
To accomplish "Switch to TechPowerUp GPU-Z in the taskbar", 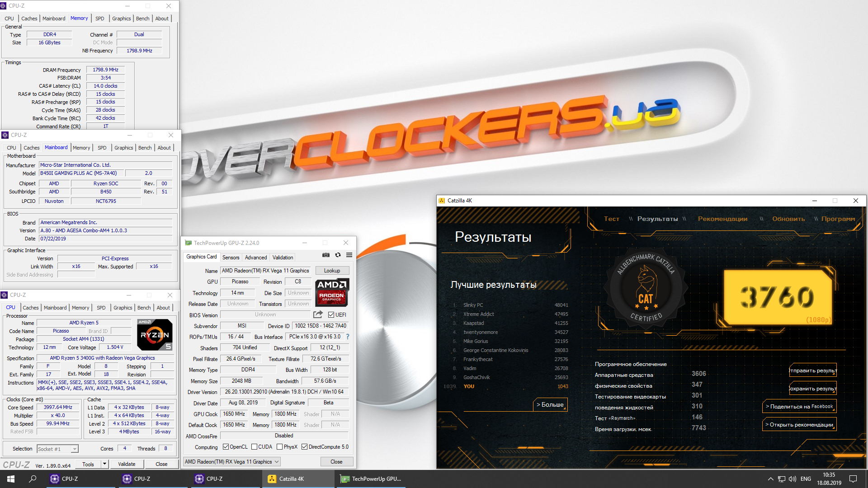I will pyautogui.click(x=370, y=479).
